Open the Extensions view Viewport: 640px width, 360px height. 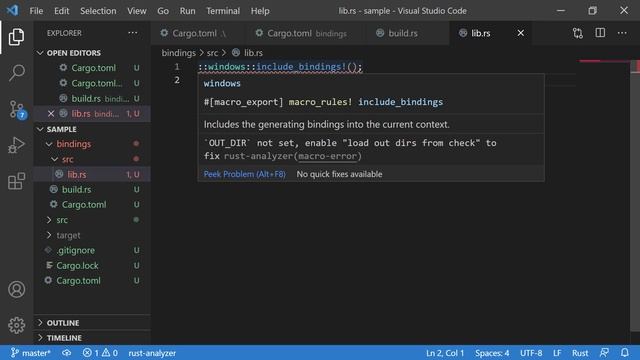tap(16, 181)
